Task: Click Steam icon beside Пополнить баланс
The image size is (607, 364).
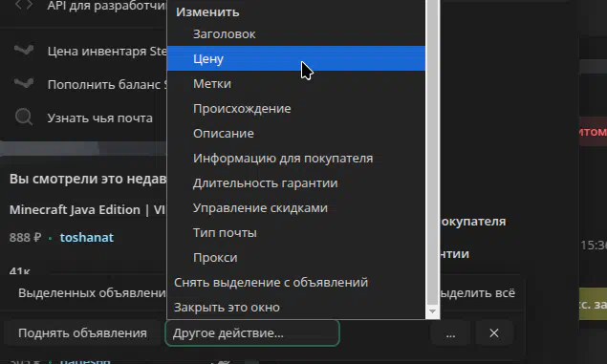Action: click(x=24, y=83)
